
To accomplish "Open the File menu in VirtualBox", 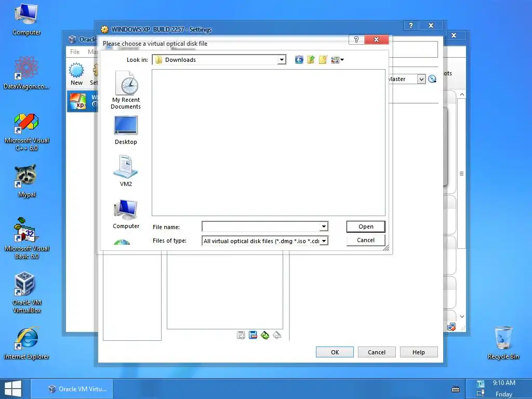I will [75, 52].
